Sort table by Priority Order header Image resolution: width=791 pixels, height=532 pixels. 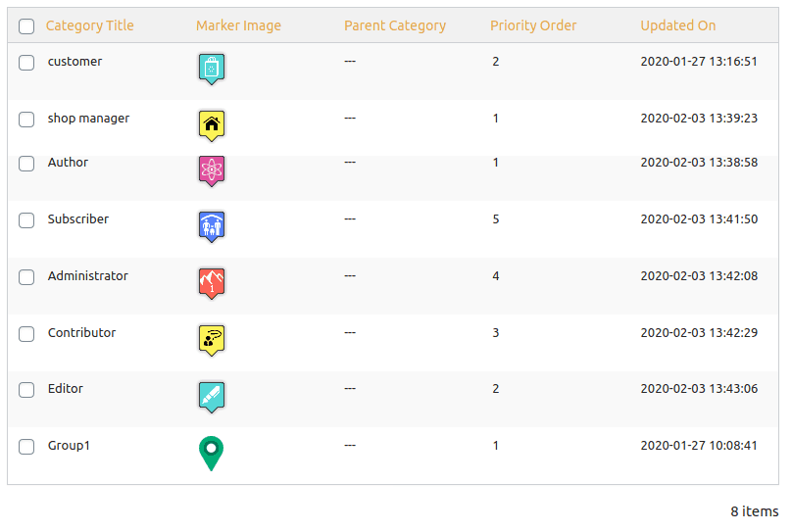coord(533,25)
